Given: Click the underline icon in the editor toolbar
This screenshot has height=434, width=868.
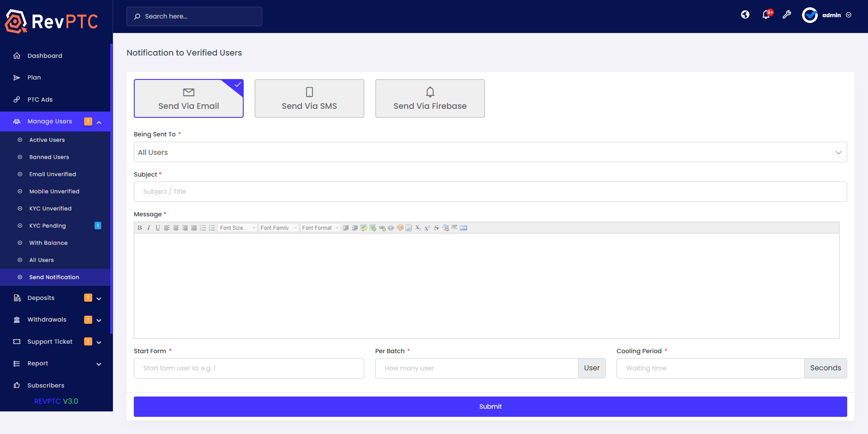Looking at the screenshot, I should [157, 228].
